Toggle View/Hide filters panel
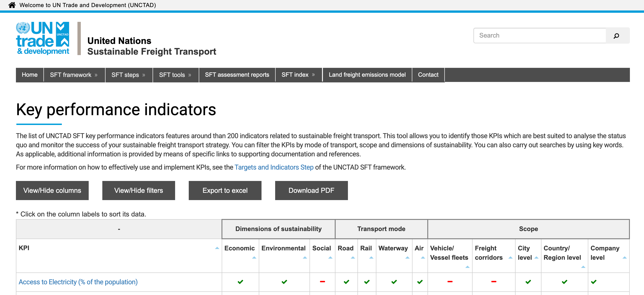The width and height of the screenshot is (644, 295). 138,191
